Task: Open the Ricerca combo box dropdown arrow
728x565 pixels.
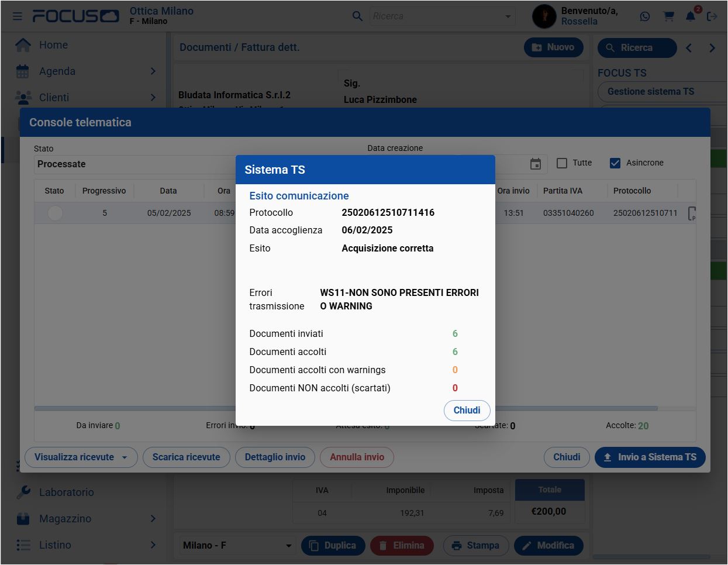Action: click(508, 16)
